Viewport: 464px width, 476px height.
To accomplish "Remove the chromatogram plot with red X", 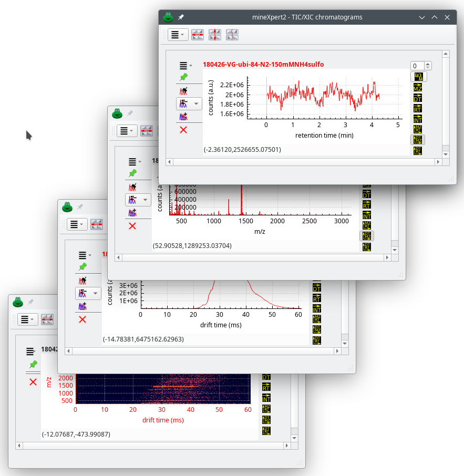I will (183, 130).
